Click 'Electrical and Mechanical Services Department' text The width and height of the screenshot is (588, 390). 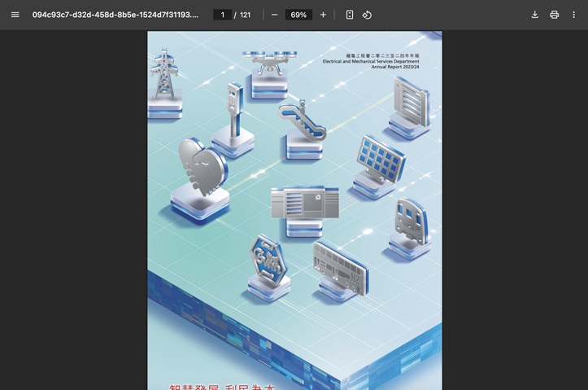coord(371,61)
